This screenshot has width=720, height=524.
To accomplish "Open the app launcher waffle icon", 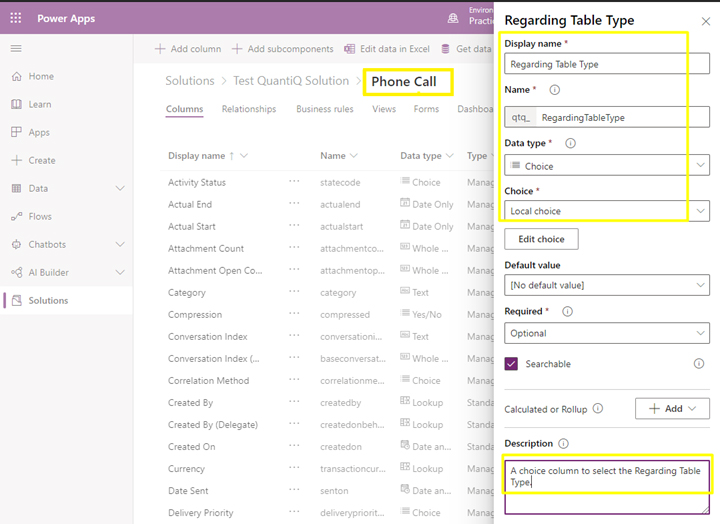I will point(16,18).
